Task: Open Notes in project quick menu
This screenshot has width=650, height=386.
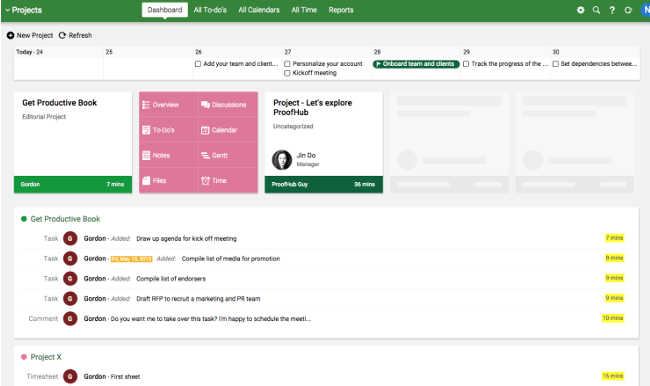Action: point(168,155)
